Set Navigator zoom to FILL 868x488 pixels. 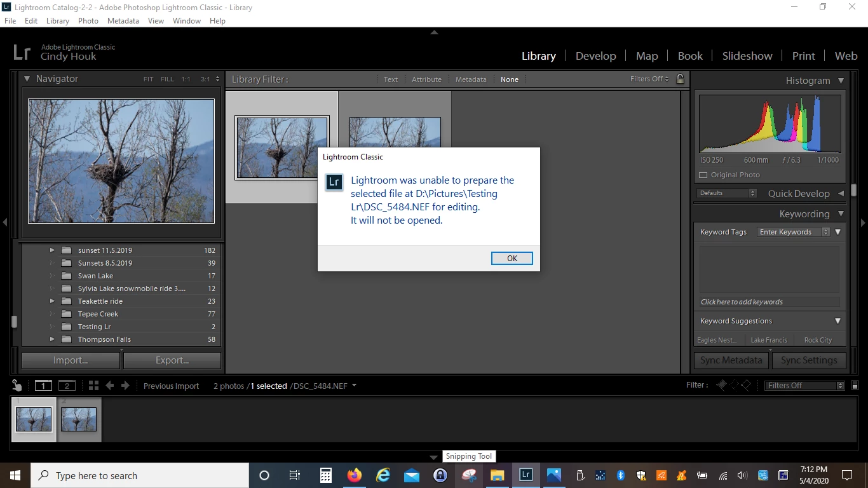click(167, 79)
